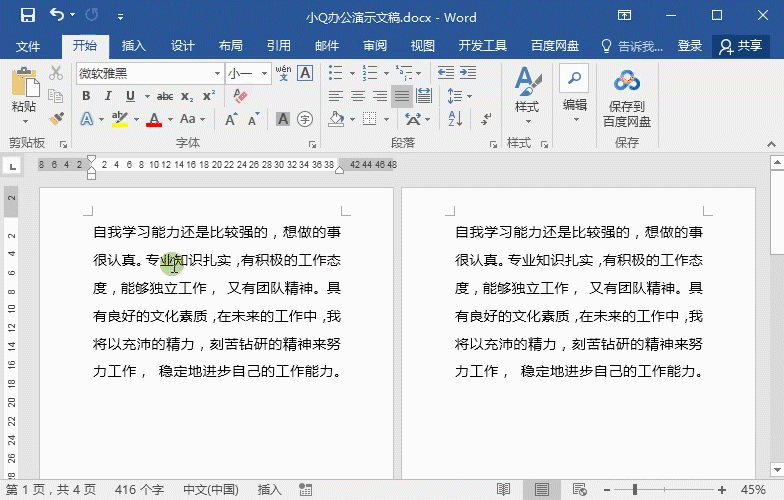Insert enclosed character (字 circle icon)

click(305, 119)
